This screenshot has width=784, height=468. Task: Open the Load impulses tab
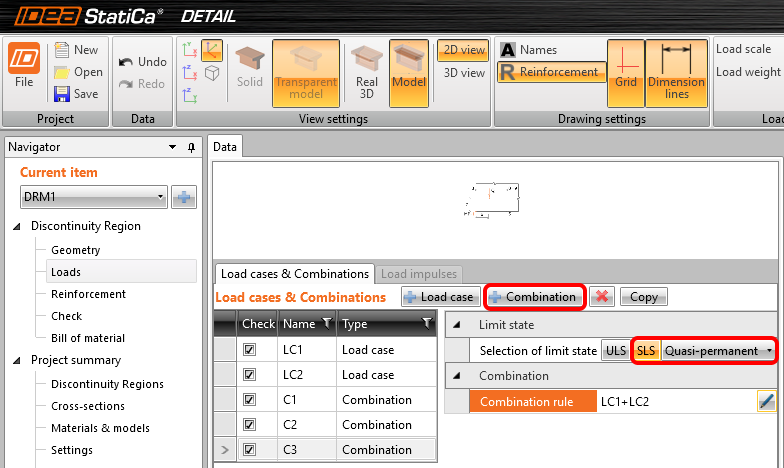point(421,274)
